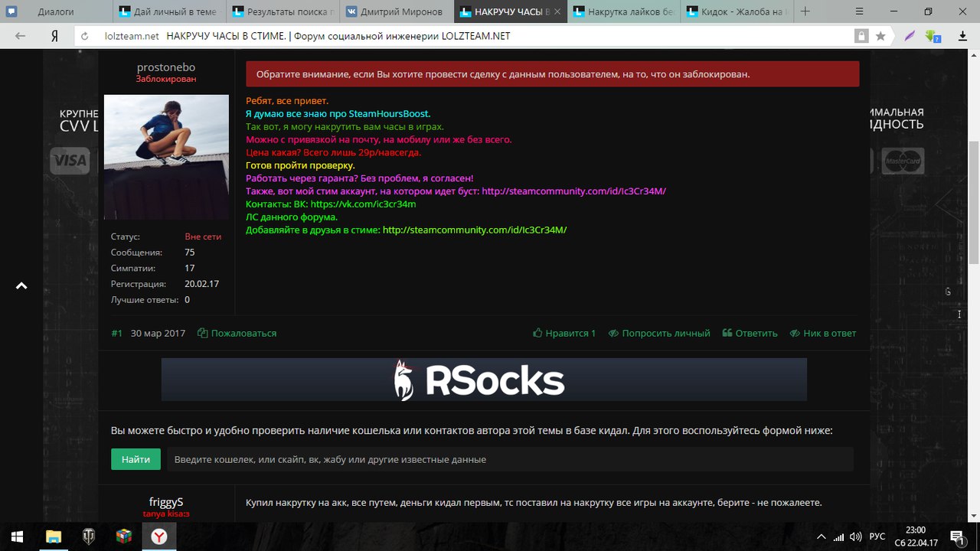This screenshot has width=980, height=551.
Task: Open prostonebo user profile name
Action: 166,67
